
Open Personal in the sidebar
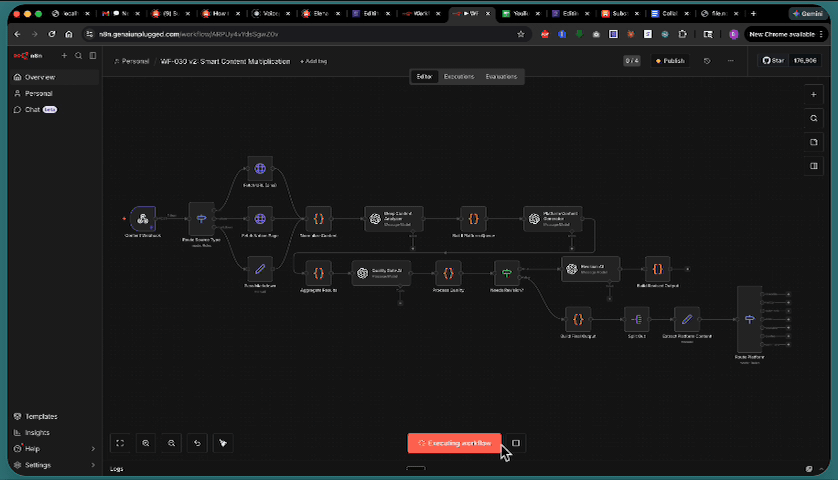tap(55, 94)
